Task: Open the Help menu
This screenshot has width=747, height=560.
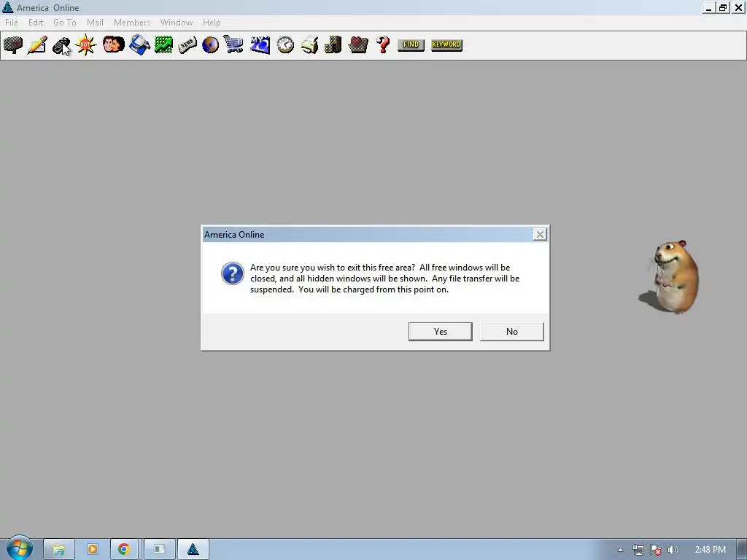Action: tap(212, 23)
